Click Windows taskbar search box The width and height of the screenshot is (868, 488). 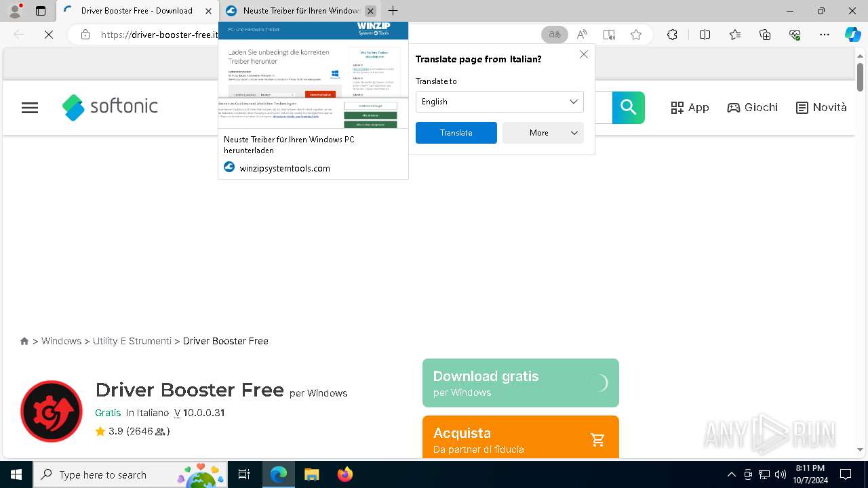point(130,474)
